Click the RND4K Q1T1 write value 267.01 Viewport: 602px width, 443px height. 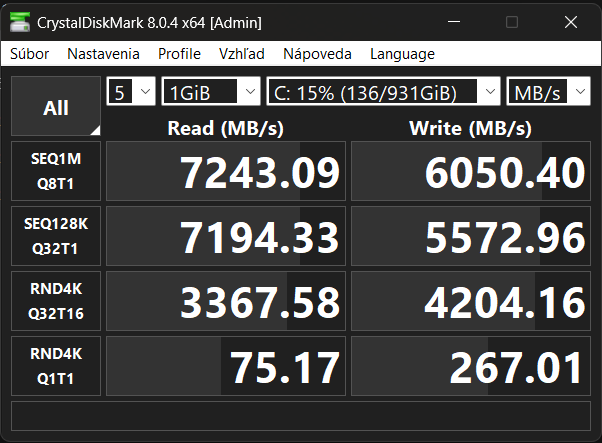tap(471, 366)
